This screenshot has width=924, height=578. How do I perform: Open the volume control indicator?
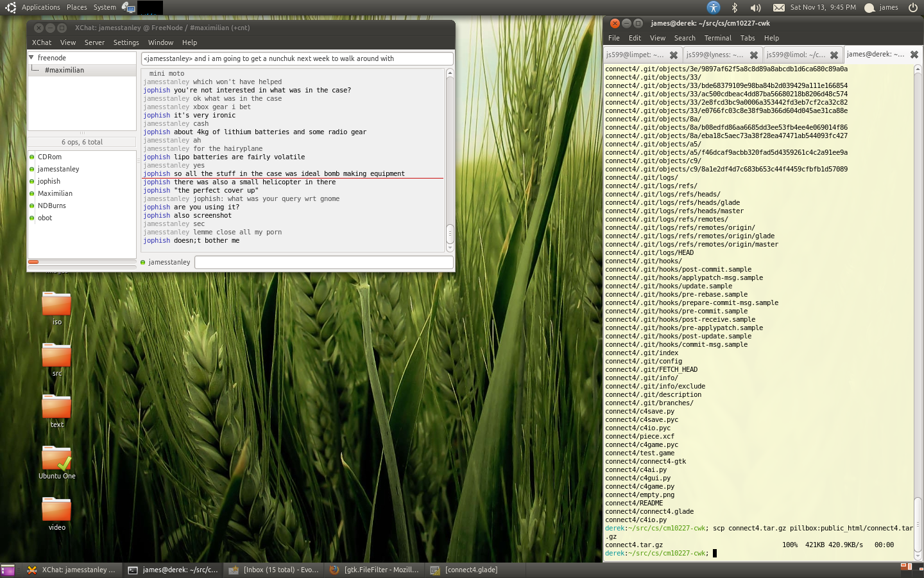coord(756,8)
